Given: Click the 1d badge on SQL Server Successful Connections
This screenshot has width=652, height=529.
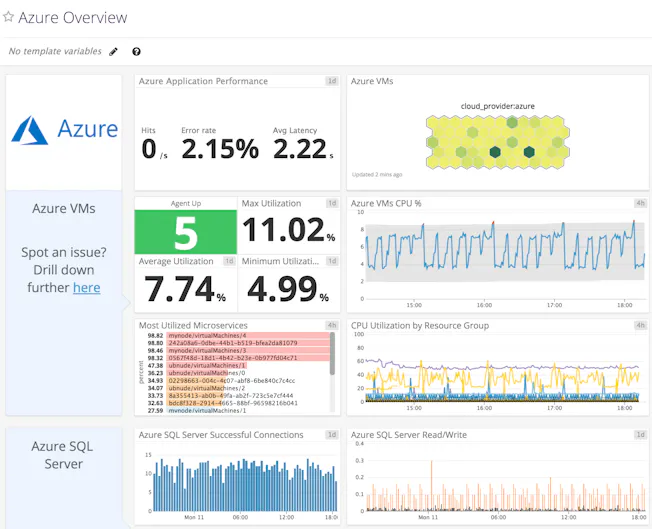Looking at the screenshot, I should point(332,435).
